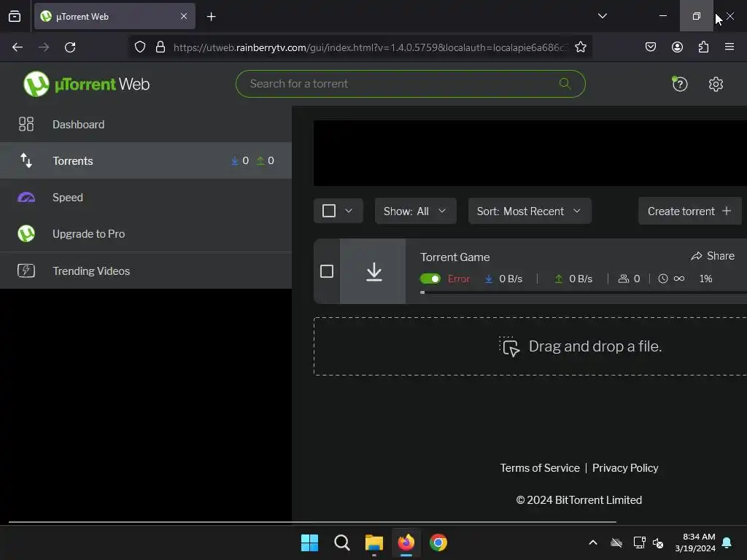
Task: Open the Firefox account icon
Action: [677, 47]
